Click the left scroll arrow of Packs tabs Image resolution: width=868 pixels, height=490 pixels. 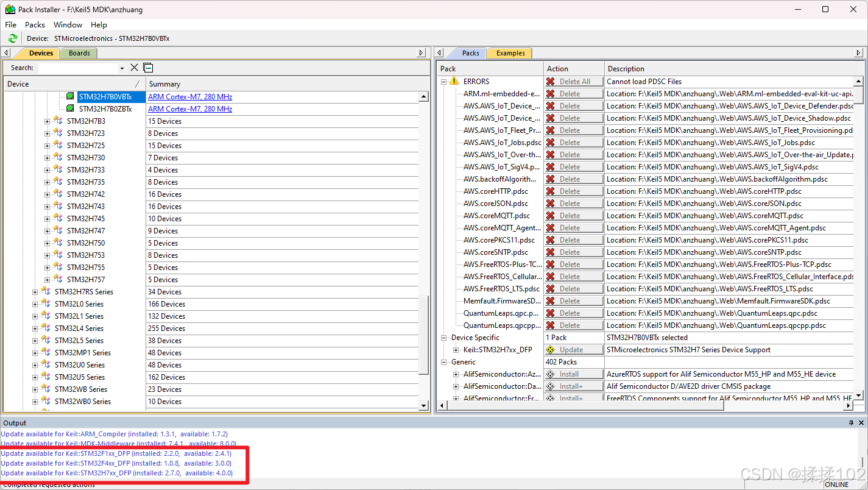click(x=439, y=53)
